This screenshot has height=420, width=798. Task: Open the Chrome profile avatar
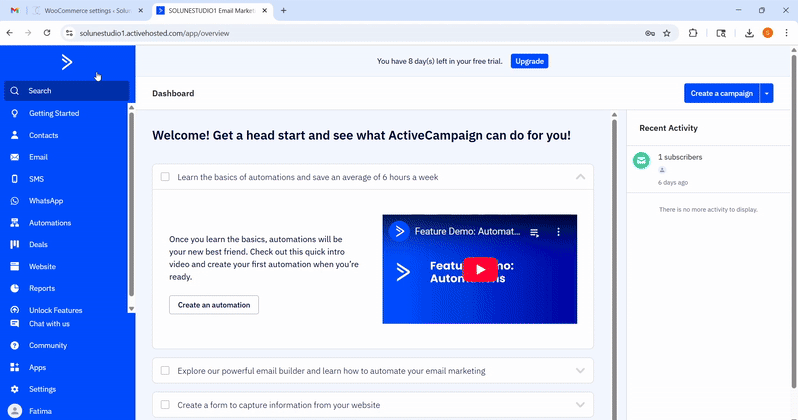tap(767, 33)
